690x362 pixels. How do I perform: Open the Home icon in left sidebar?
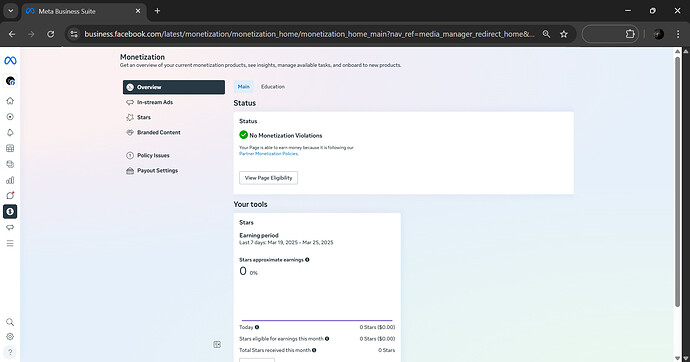[x=10, y=101]
